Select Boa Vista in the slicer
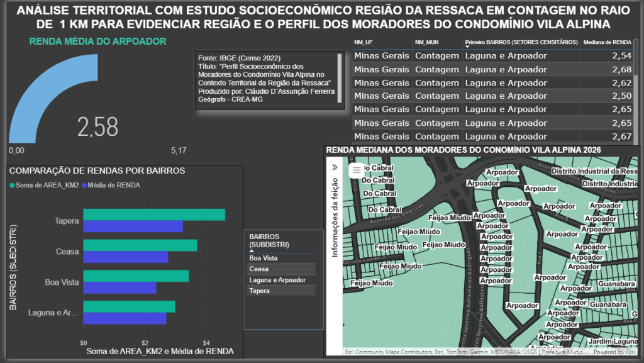 (x=263, y=258)
